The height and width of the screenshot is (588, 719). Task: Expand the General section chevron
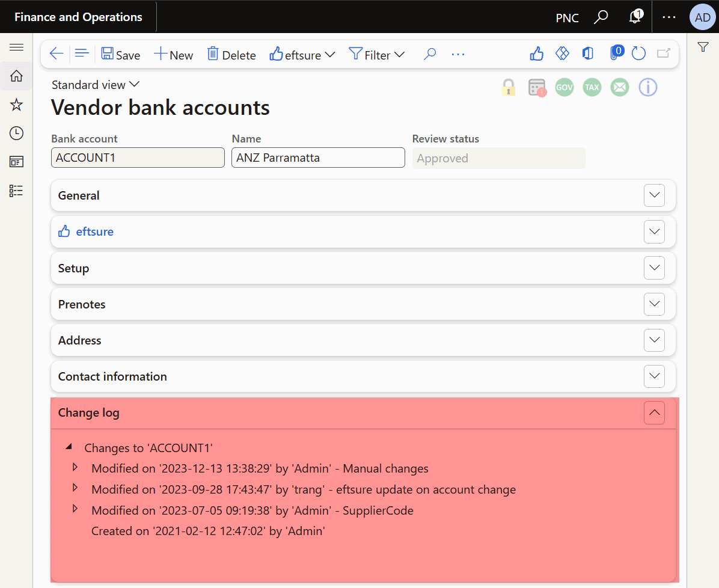click(x=654, y=195)
